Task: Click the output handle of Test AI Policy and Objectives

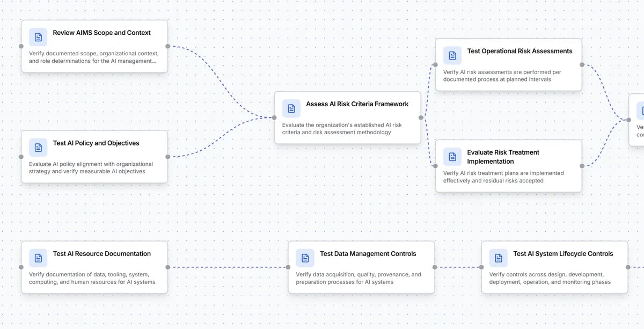Action: [168, 157]
